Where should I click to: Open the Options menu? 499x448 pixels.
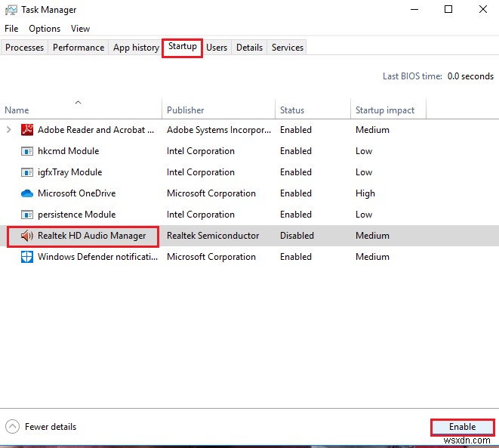coord(45,29)
